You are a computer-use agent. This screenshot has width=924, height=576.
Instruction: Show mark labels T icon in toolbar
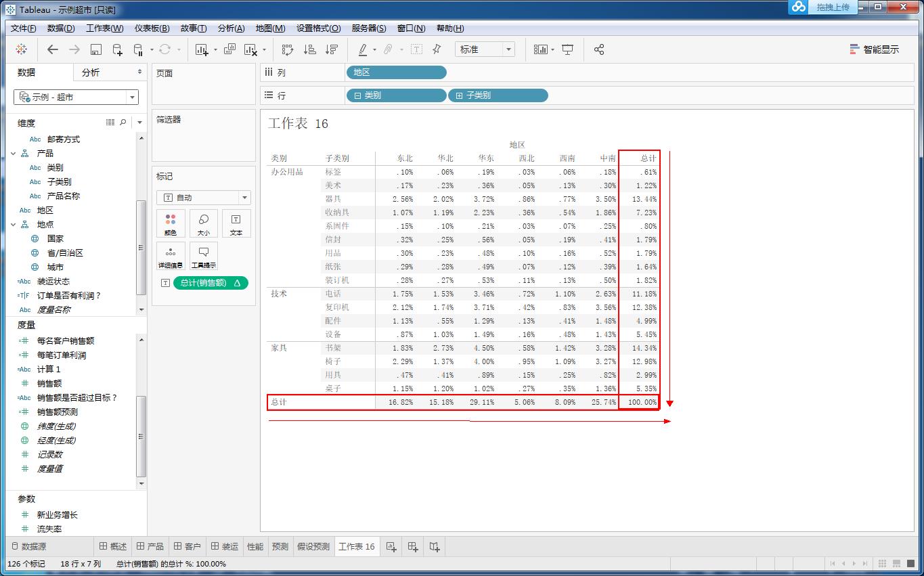click(416, 49)
